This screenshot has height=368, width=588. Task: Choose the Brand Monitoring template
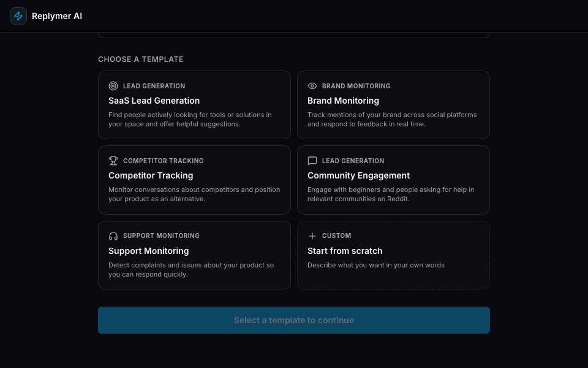[393, 105]
